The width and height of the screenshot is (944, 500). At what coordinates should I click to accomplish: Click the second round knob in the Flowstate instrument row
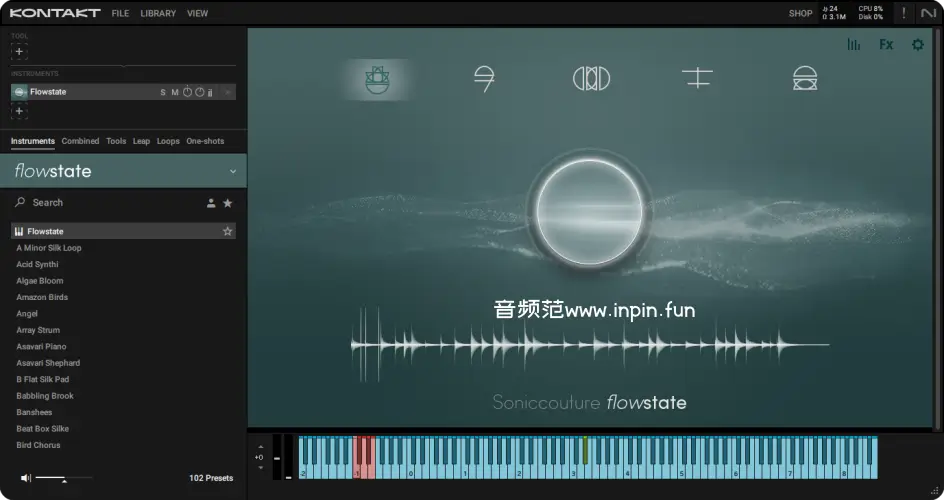point(199,92)
